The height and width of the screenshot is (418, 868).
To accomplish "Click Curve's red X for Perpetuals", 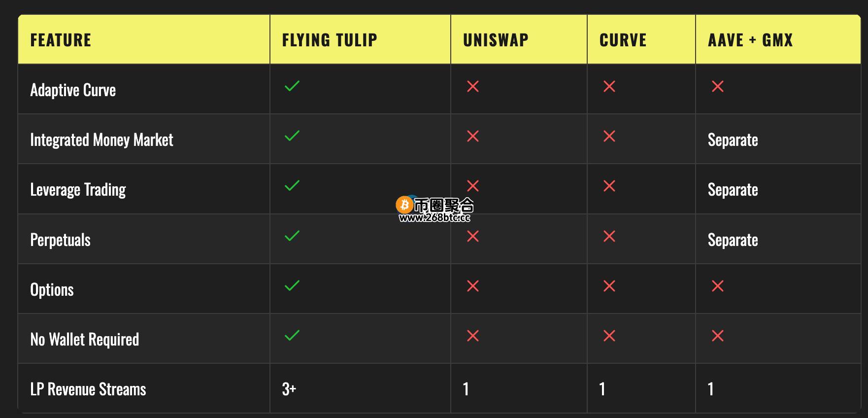I will tap(609, 237).
